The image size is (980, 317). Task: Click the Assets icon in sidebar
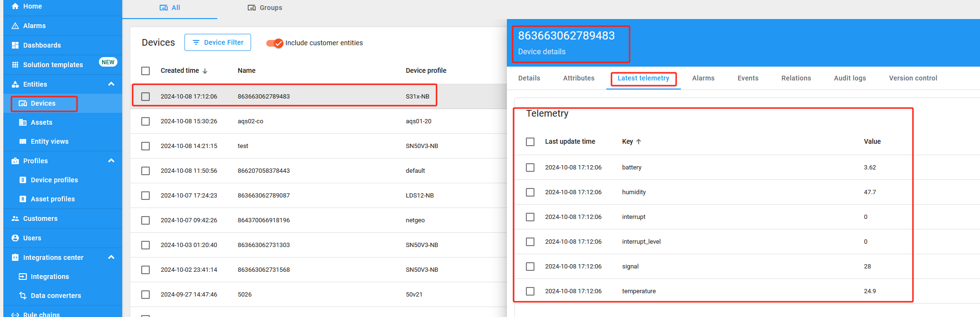point(23,122)
